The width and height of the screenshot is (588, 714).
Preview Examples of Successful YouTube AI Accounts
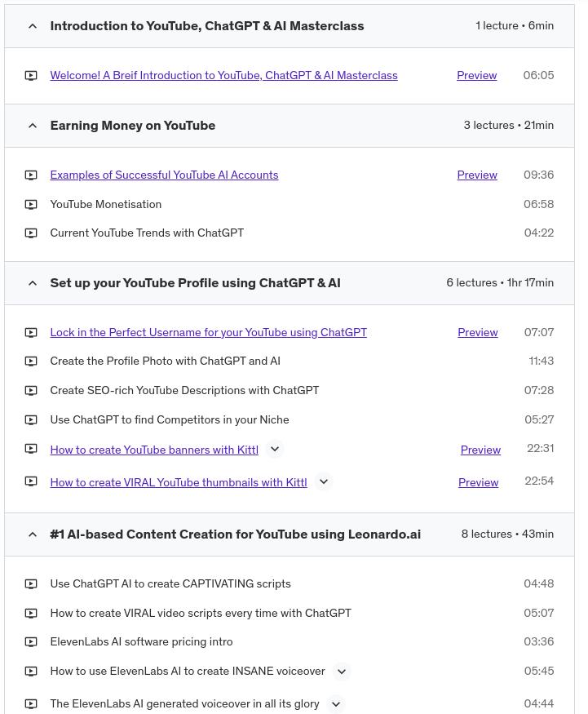(477, 175)
